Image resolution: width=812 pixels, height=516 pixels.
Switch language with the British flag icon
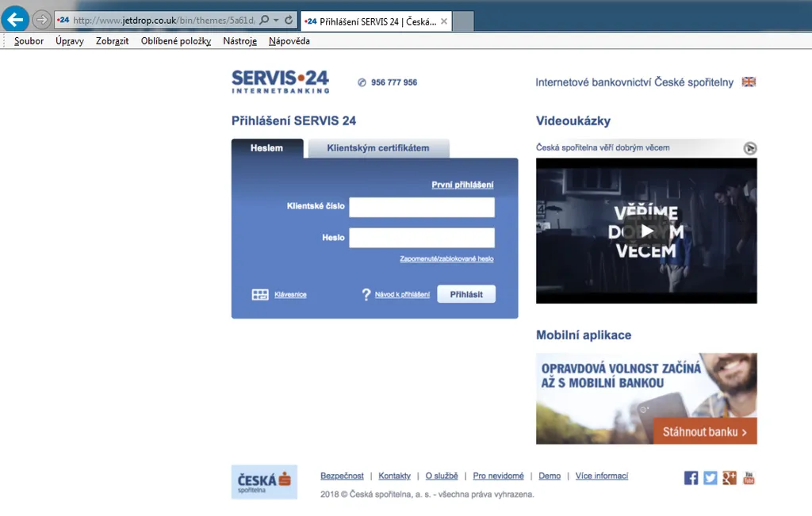pyautogui.click(x=749, y=82)
